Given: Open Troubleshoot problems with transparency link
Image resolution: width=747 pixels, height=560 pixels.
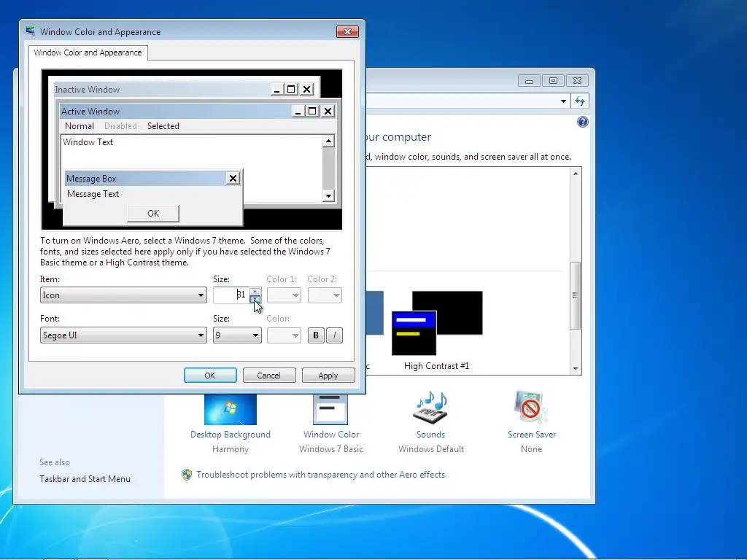Looking at the screenshot, I should (321, 474).
